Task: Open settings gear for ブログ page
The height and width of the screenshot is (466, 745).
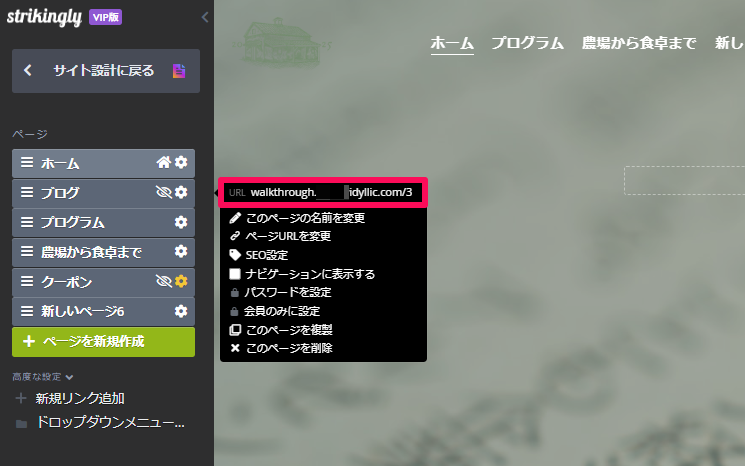Action: click(181, 192)
